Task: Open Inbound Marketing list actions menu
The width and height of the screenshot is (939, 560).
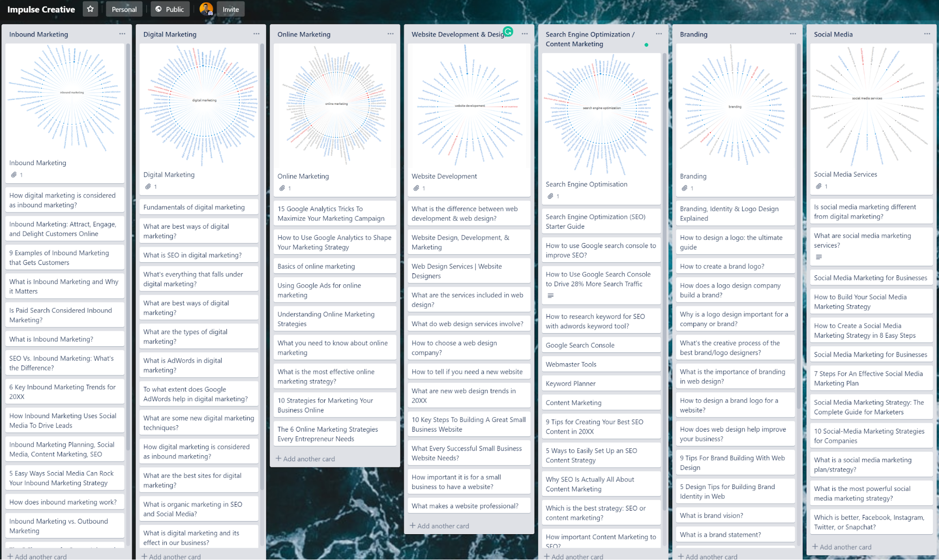Action: coord(122,34)
